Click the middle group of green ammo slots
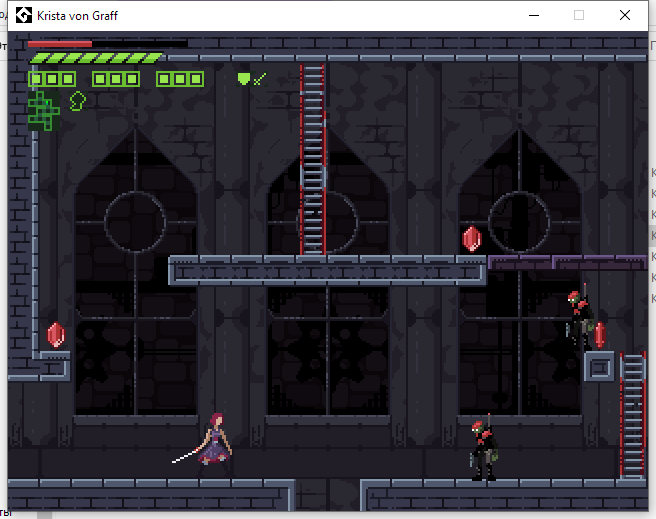The width and height of the screenshot is (656, 519). click(116, 79)
